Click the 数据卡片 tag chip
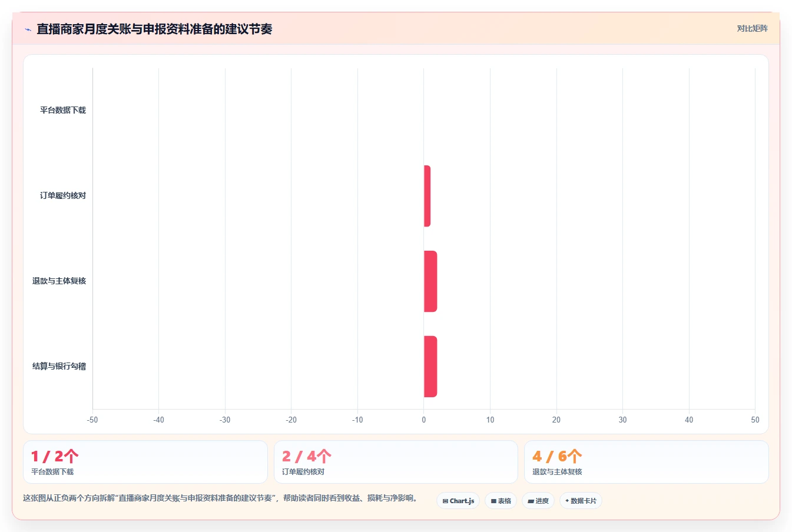 coord(581,501)
